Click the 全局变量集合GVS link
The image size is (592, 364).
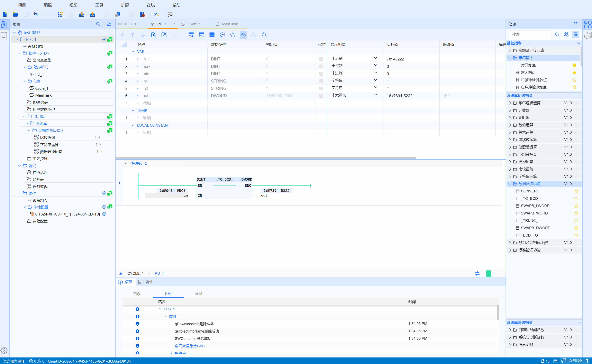pos(189,346)
